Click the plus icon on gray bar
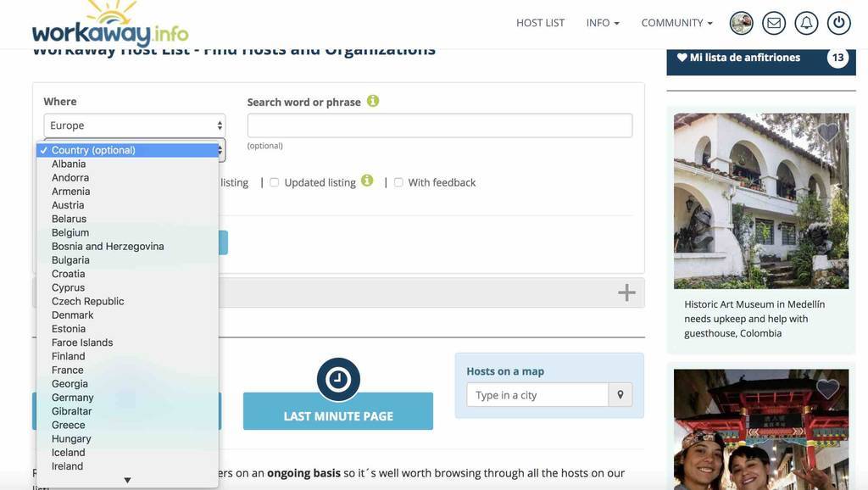The width and height of the screenshot is (868, 490). click(626, 292)
